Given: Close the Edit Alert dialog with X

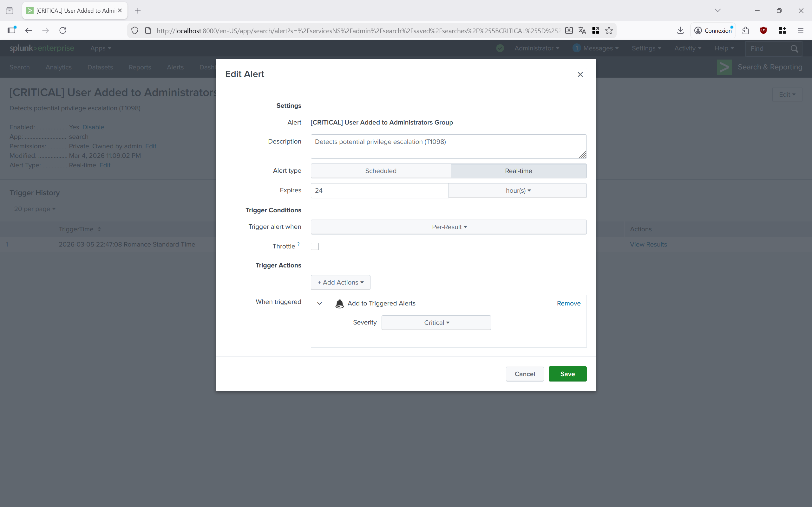Looking at the screenshot, I should coord(580,74).
